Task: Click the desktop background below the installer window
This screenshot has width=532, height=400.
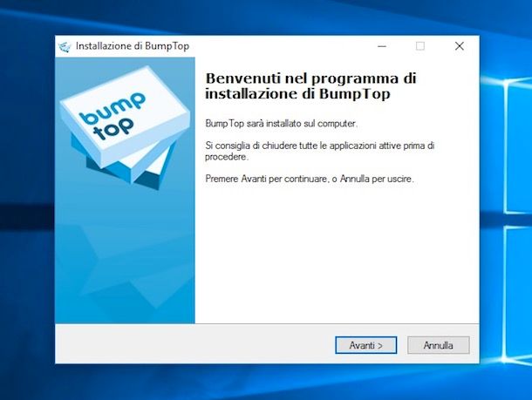Action: pyautogui.click(x=264, y=383)
